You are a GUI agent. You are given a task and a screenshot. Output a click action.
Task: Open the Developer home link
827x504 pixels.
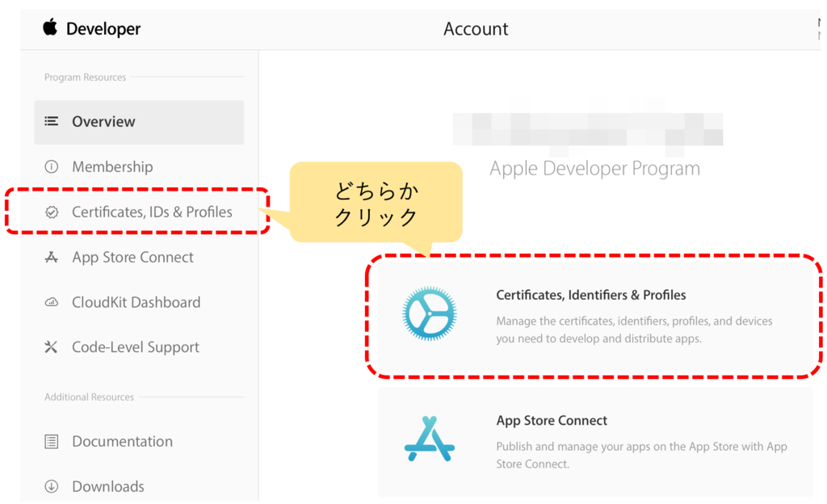103,28
